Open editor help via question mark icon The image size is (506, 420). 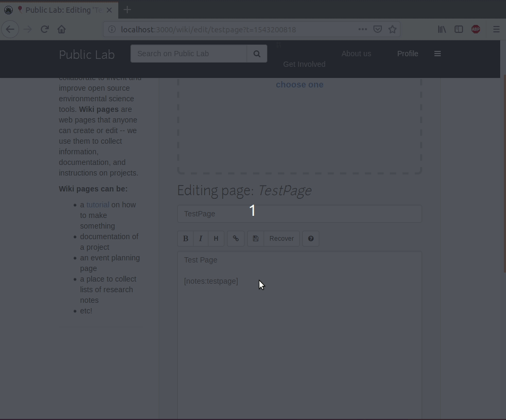[311, 238]
